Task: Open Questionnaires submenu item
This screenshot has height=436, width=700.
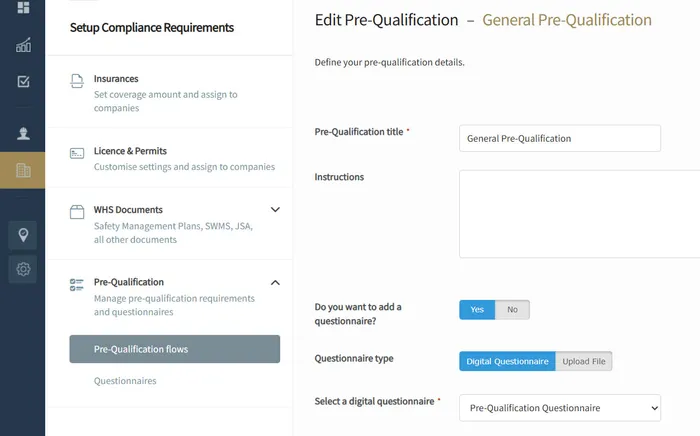Action: point(125,381)
